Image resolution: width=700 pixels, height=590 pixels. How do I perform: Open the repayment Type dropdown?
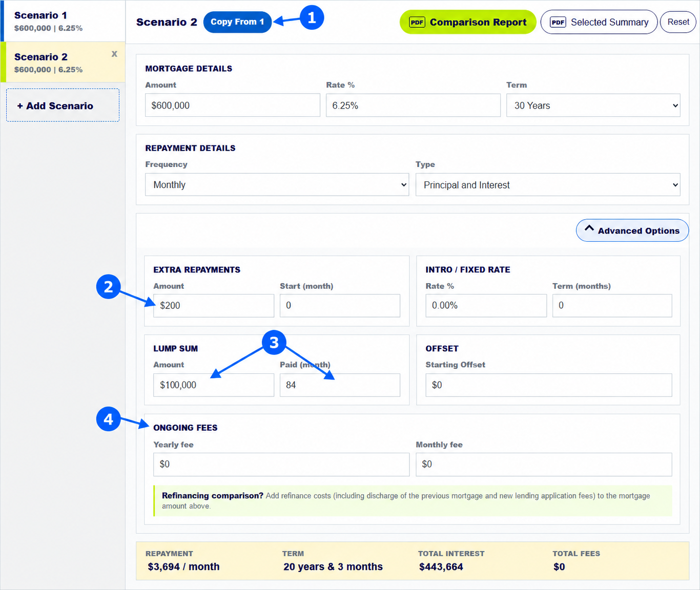(x=548, y=184)
